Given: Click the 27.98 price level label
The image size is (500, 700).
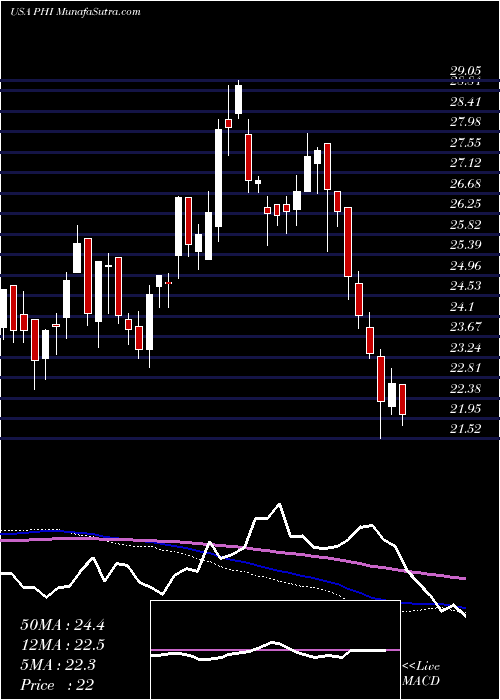Looking at the screenshot, I should tap(465, 122).
